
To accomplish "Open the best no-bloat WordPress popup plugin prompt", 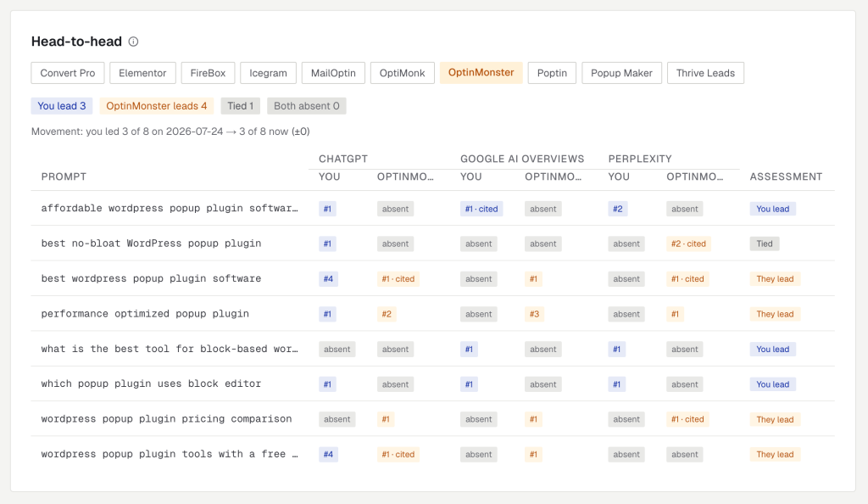I will coord(151,244).
